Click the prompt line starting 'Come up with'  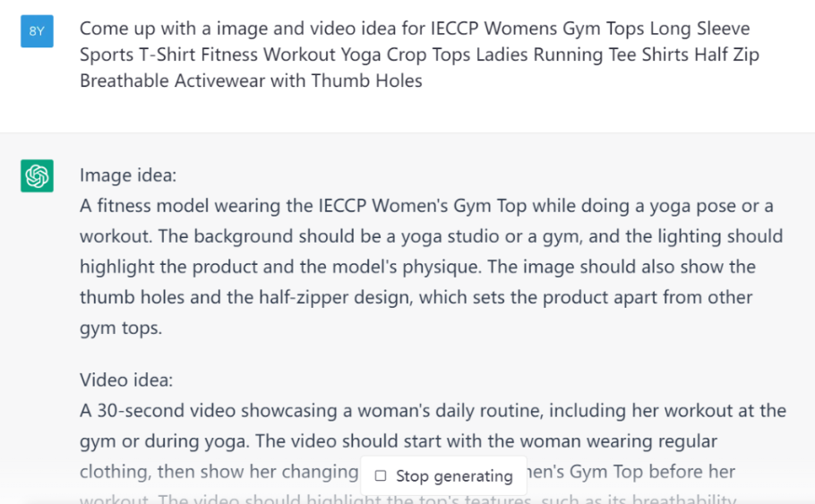click(415, 28)
